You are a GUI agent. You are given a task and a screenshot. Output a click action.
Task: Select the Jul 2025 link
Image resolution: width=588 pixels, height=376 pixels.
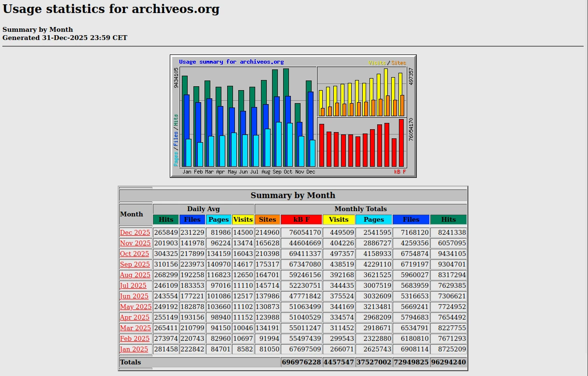click(133, 286)
